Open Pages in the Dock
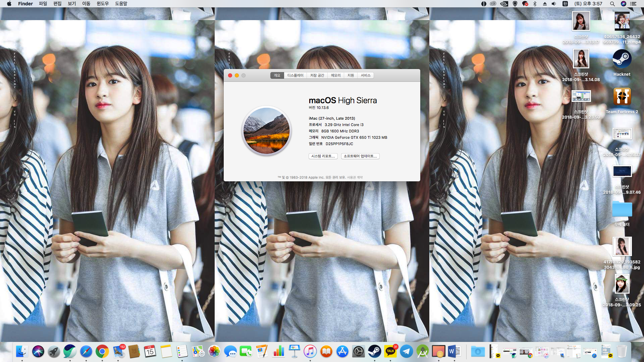This screenshot has width=644, height=362. tap(262, 351)
